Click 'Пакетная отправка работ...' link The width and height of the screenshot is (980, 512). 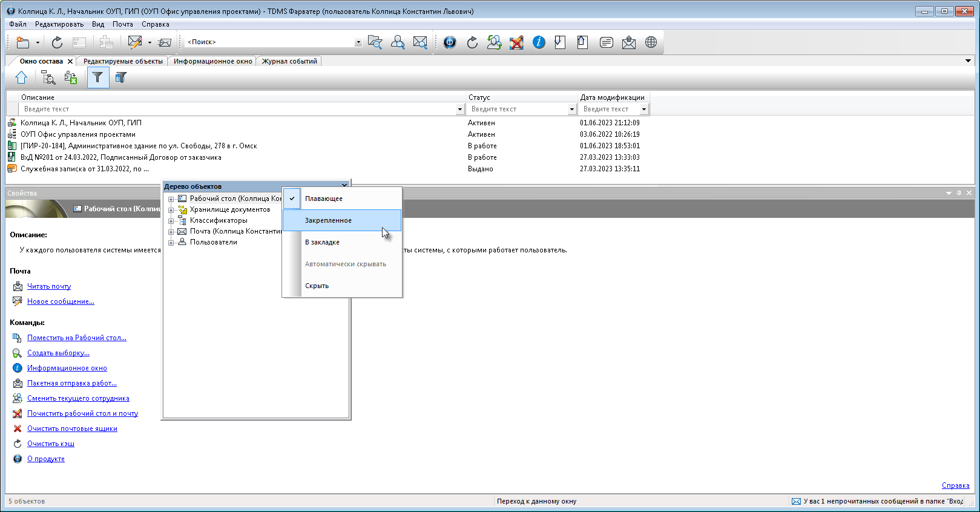[72, 383]
